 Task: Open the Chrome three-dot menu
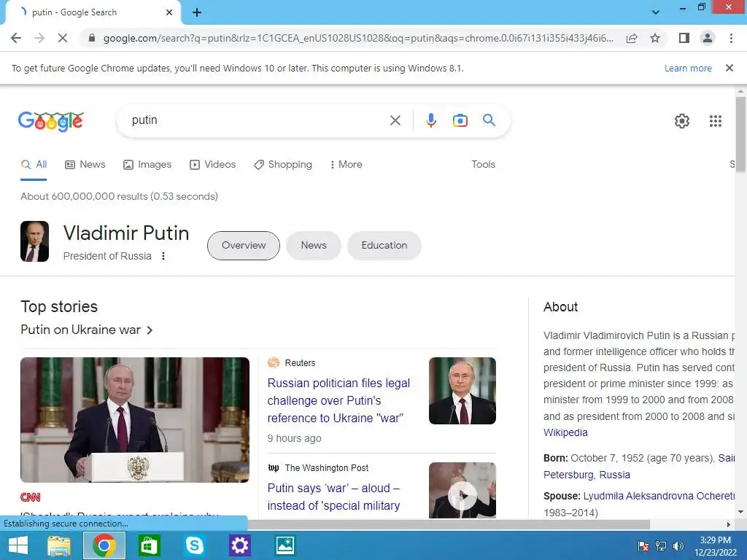pos(731,38)
